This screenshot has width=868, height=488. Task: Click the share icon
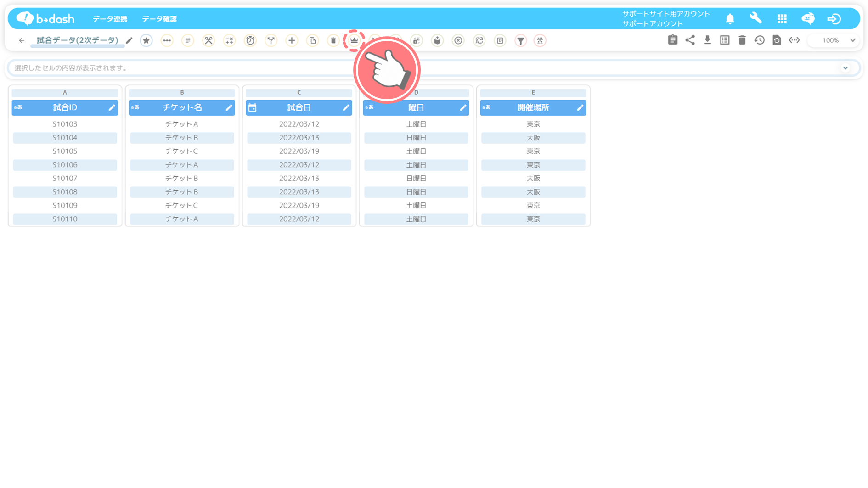click(690, 40)
